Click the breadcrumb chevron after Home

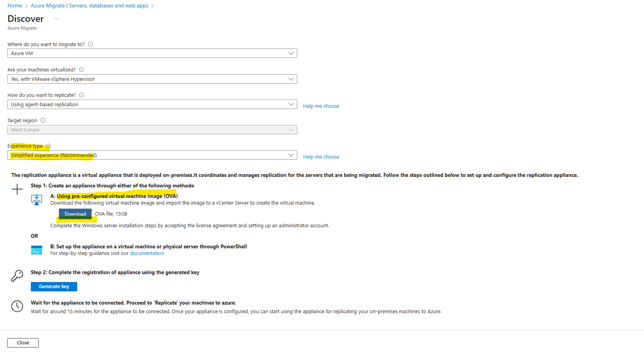pyautogui.click(x=27, y=6)
